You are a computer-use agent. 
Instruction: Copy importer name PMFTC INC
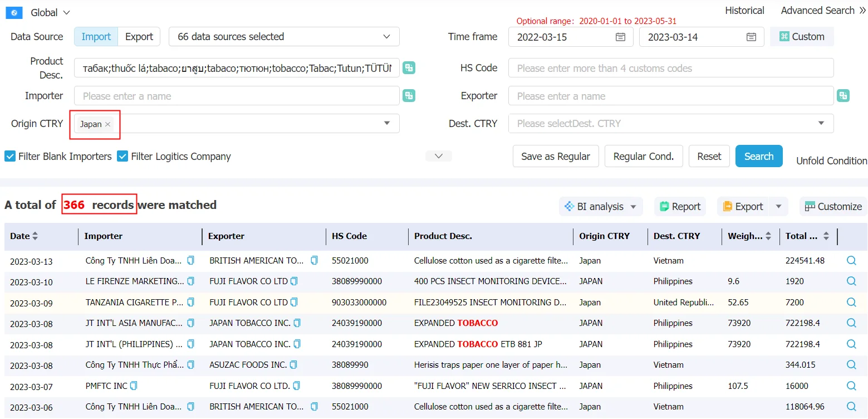134,386
